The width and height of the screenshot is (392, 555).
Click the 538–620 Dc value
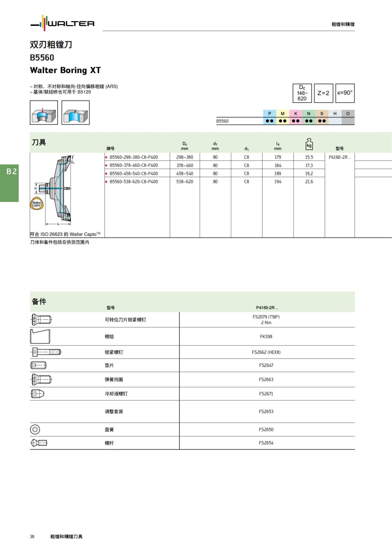pos(185,182)
